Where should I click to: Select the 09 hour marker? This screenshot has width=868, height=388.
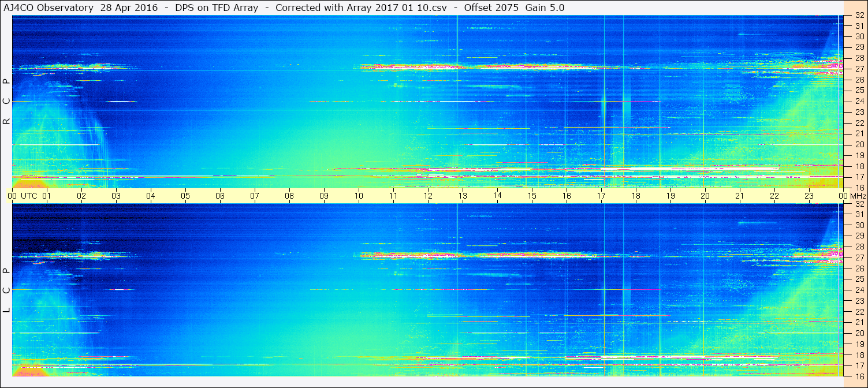323,196
